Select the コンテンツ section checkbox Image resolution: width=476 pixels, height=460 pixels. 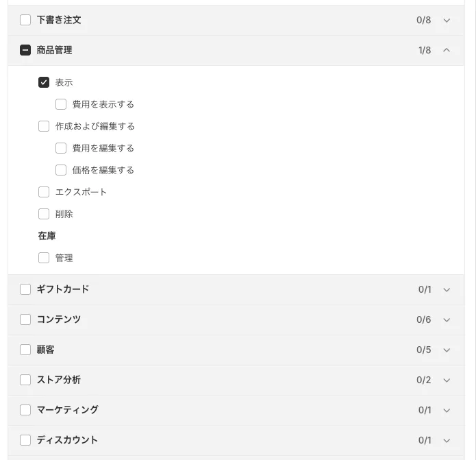click(25, 319)
